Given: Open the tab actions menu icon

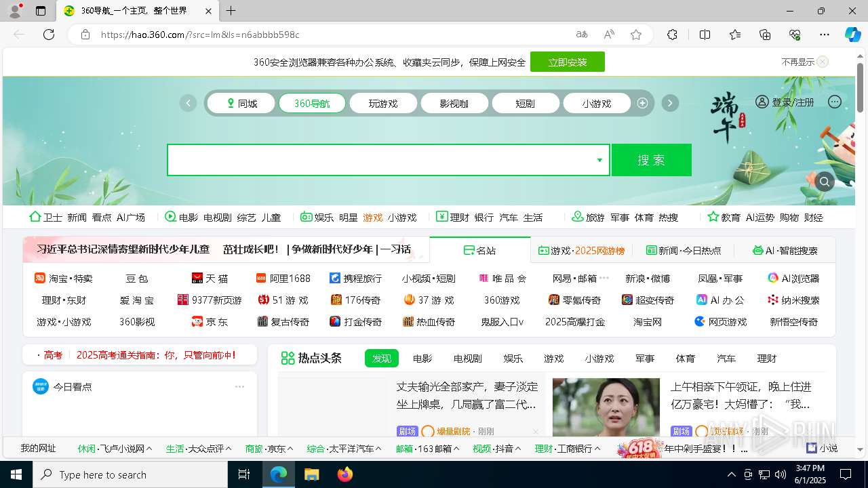Looking at the screenshot, I should click(41, 11).
